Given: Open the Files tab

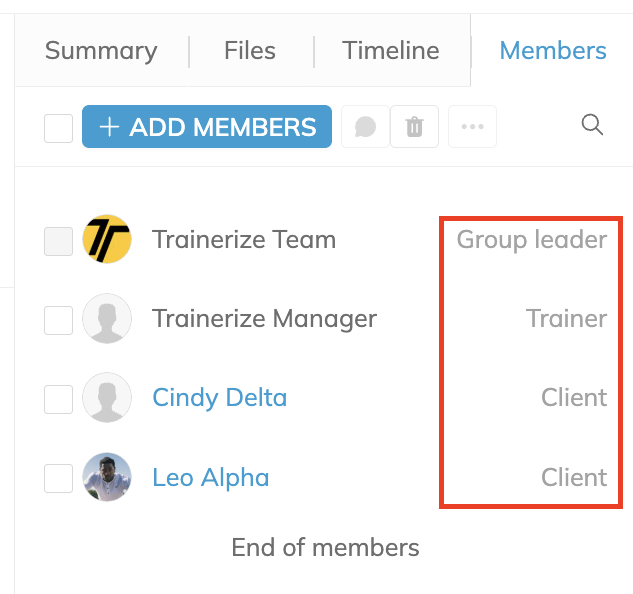Looking at the screenshot, I should click(x=252, y=51).
